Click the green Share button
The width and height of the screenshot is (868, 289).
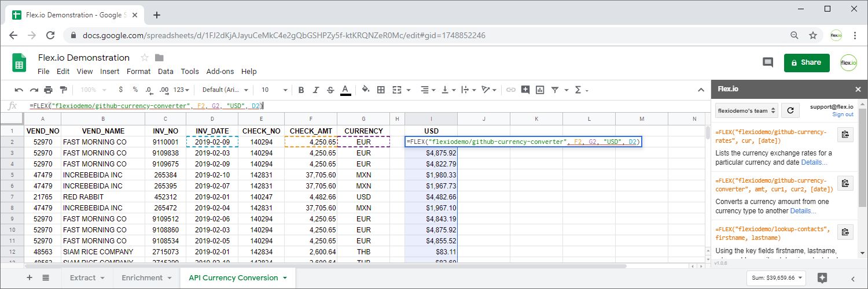pyautogui.click(x=807, y=62)
